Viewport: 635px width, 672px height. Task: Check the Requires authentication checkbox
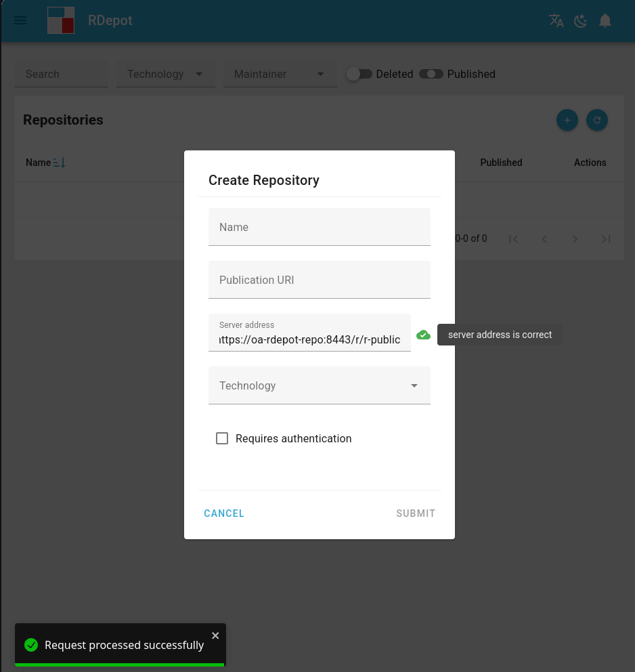point(222,438)
